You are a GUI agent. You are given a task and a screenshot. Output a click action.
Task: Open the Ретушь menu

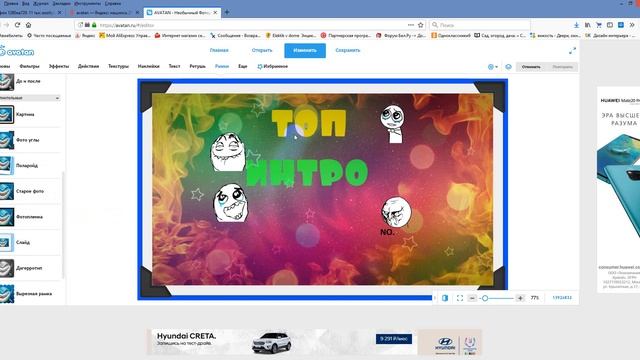[x=198, y=66]
